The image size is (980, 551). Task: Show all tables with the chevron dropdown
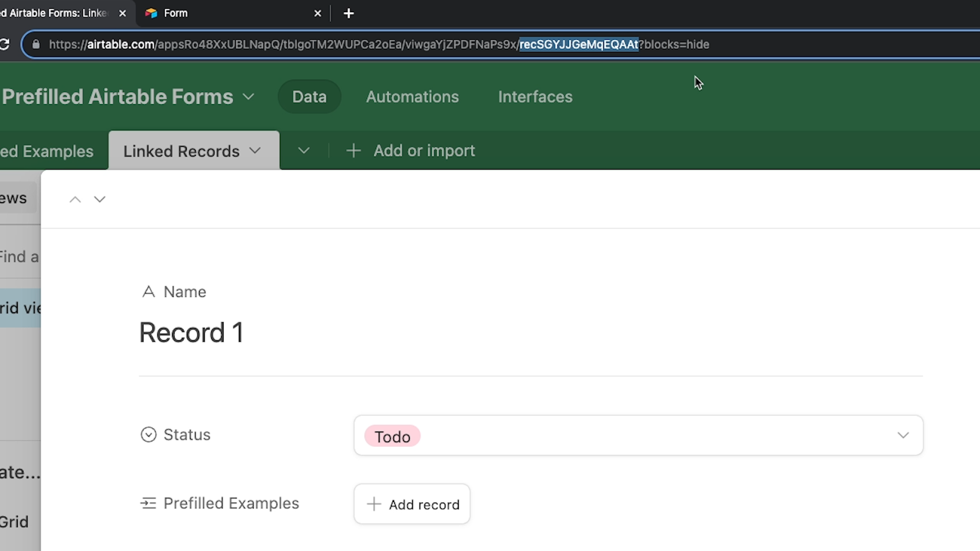pyautogui.click(x=304, y=151)
